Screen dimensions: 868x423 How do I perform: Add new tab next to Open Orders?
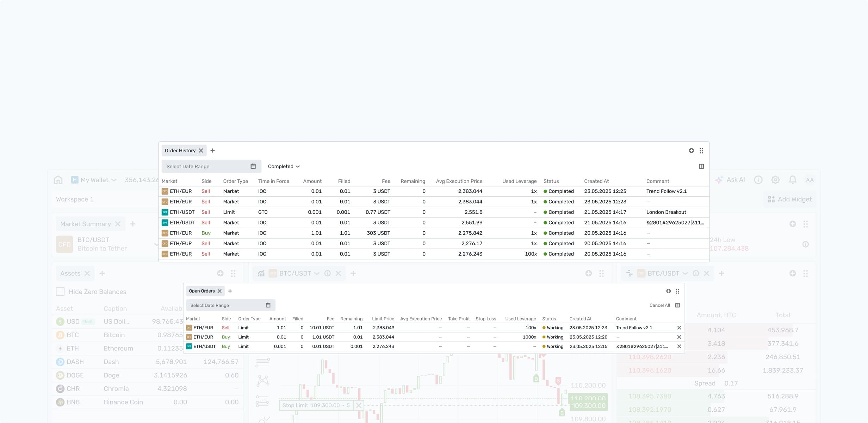click(x=230, y=291)
